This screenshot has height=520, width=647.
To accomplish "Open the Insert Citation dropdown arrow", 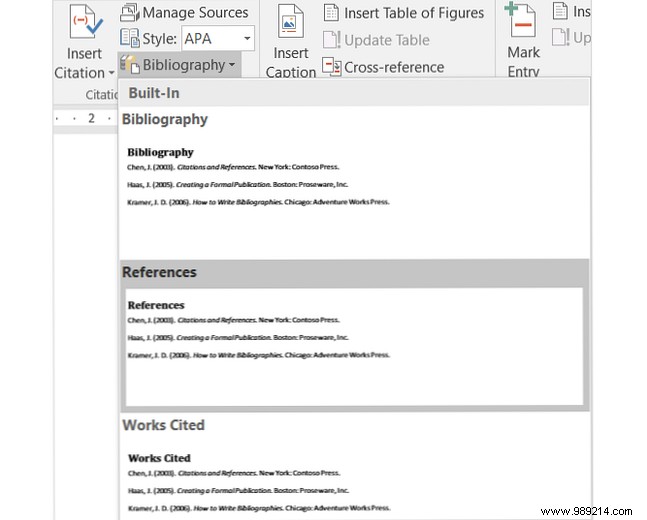I will 111,73.
